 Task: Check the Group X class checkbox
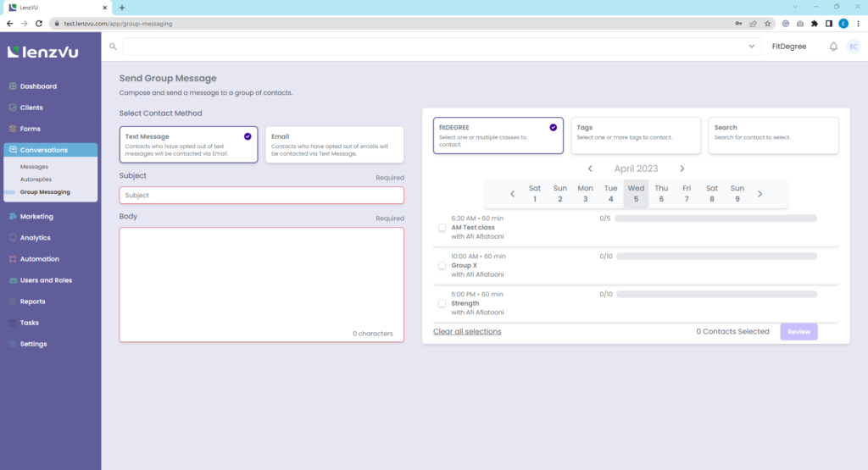[442, 266]
